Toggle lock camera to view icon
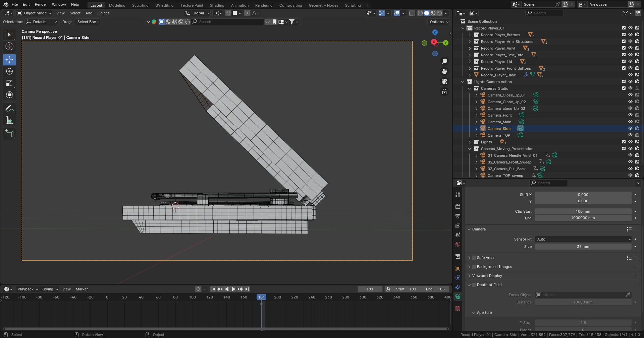 (x=444, y=91)
